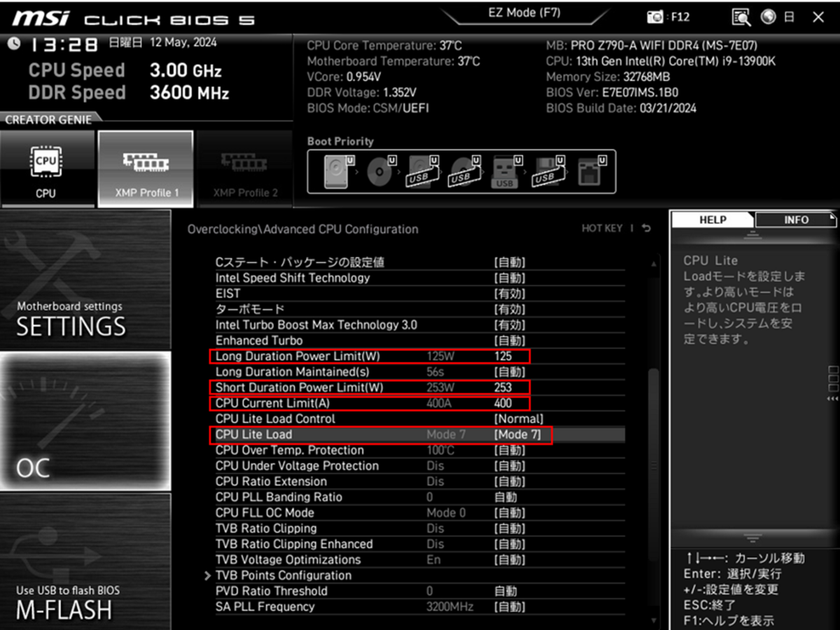The image size is (840, 630).
Task: Open the CPU Ratio Extension value dropdown
Action: tap(510, 482)
